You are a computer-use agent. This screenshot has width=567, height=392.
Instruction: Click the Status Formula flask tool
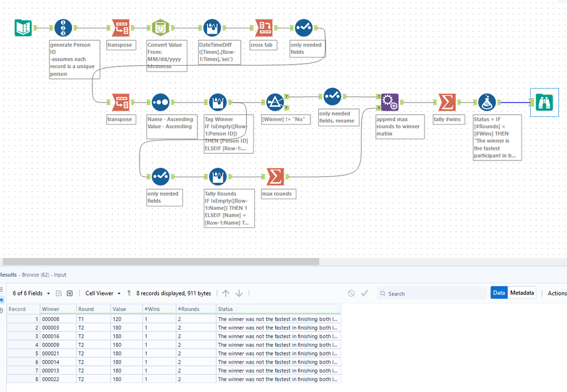(x=487, y=102)
